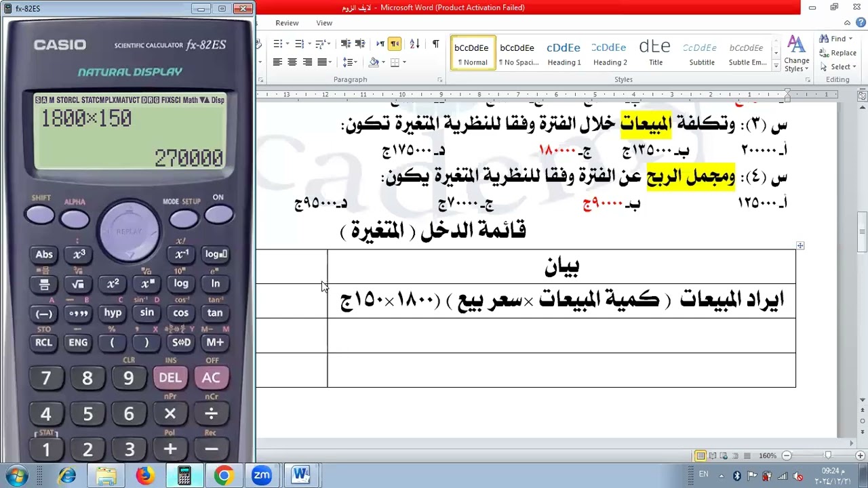The image size is (868, 488).
Task: Open the Styles pane dialog launcher
Action: pos(808,80)
